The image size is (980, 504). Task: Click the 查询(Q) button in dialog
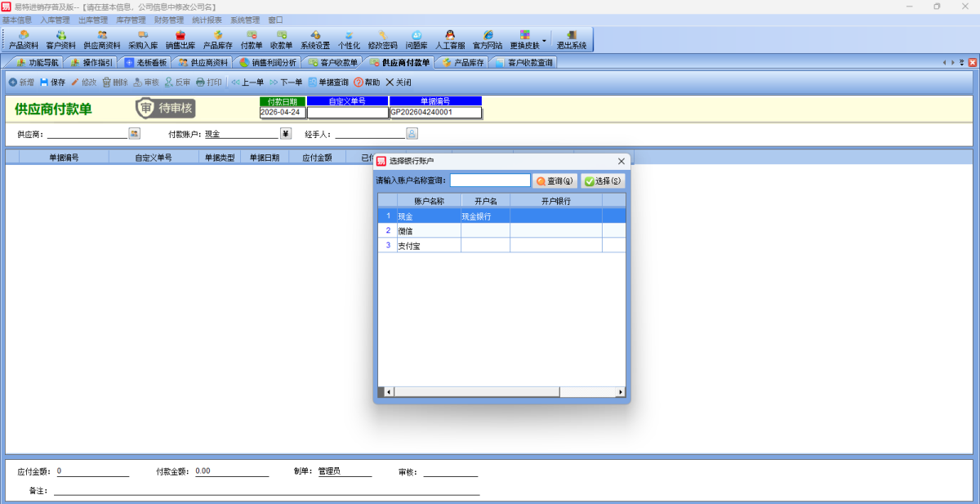(x=555, y=181)
